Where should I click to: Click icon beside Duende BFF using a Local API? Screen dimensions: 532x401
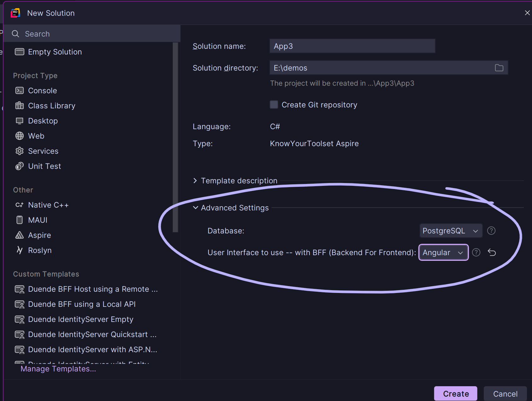click(x=20, y=304)
